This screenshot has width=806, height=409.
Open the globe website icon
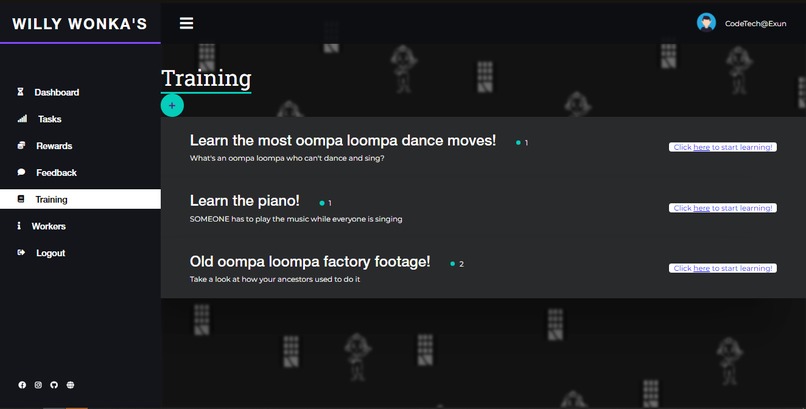[x=70, y=385]
